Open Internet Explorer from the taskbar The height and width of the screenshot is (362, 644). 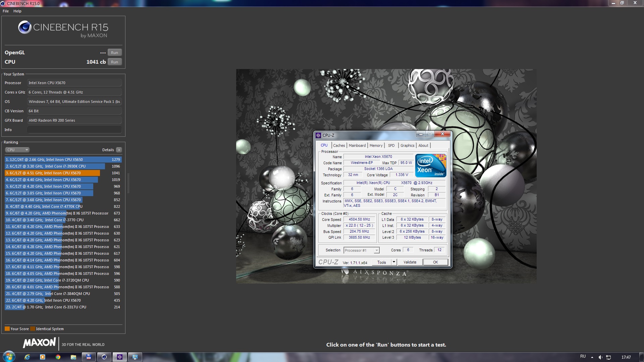(27, 357)
